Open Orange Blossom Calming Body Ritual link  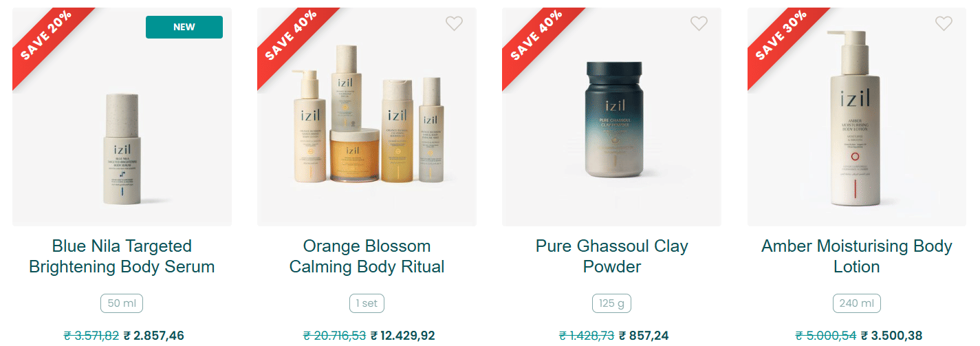click(x=367, y=257)
